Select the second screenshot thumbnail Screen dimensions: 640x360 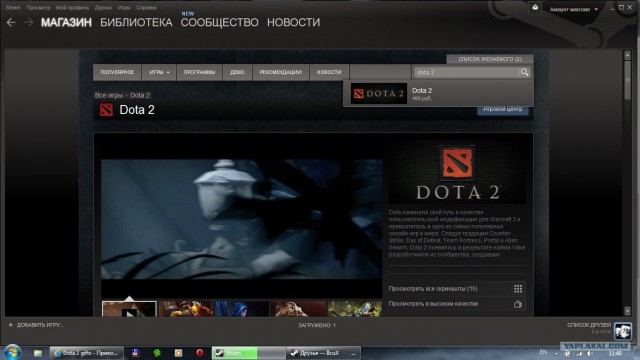point(186,309)
